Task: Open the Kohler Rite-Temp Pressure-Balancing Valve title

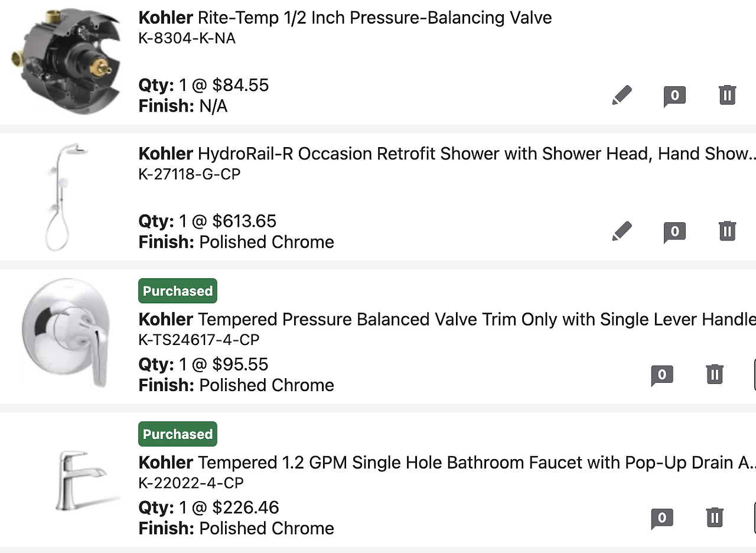Action: (345, 18)
